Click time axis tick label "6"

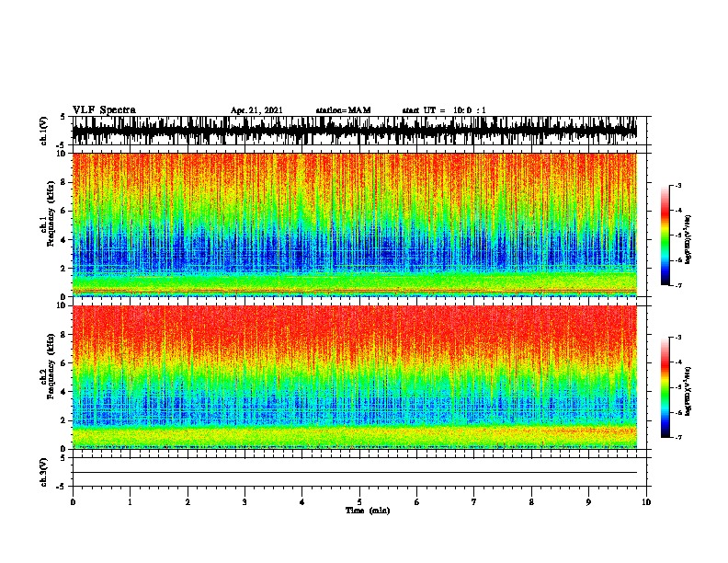417,502
